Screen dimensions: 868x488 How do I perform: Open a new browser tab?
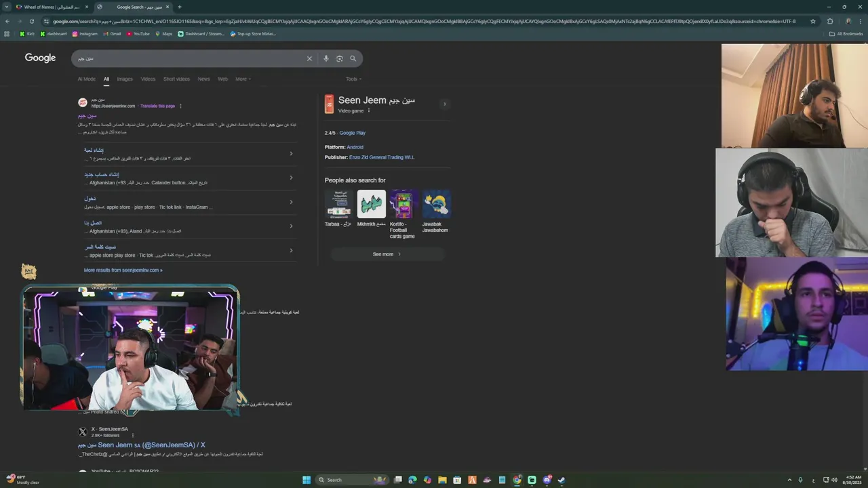pos(179,7)
